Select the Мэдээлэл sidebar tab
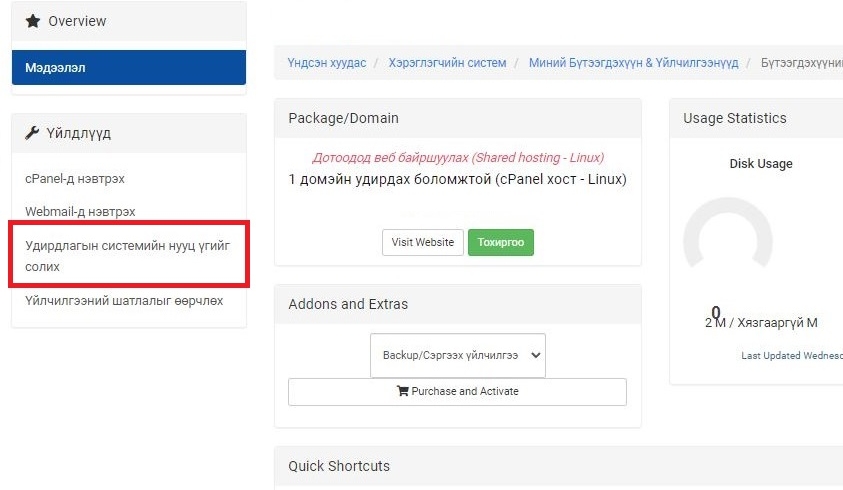 point(129,68)
